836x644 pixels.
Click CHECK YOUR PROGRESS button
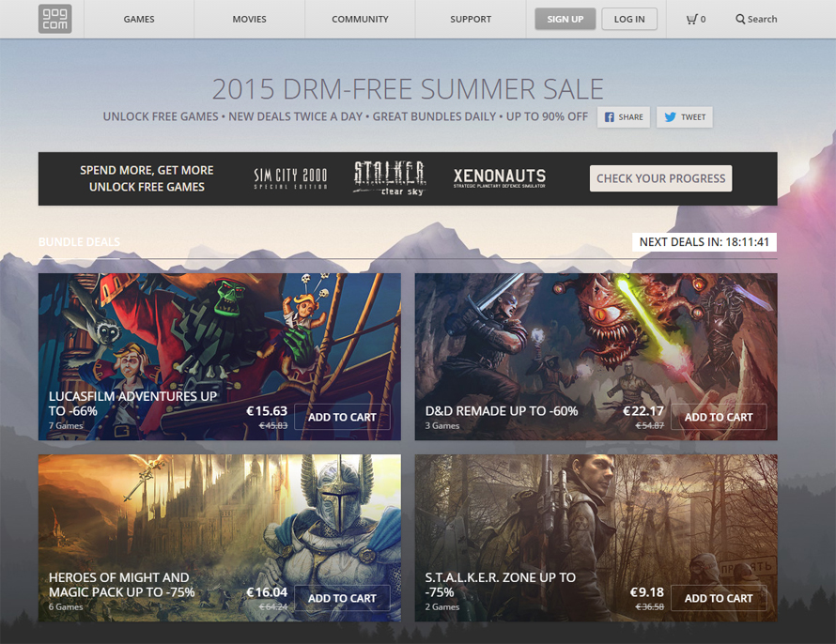tap(660, 178)
